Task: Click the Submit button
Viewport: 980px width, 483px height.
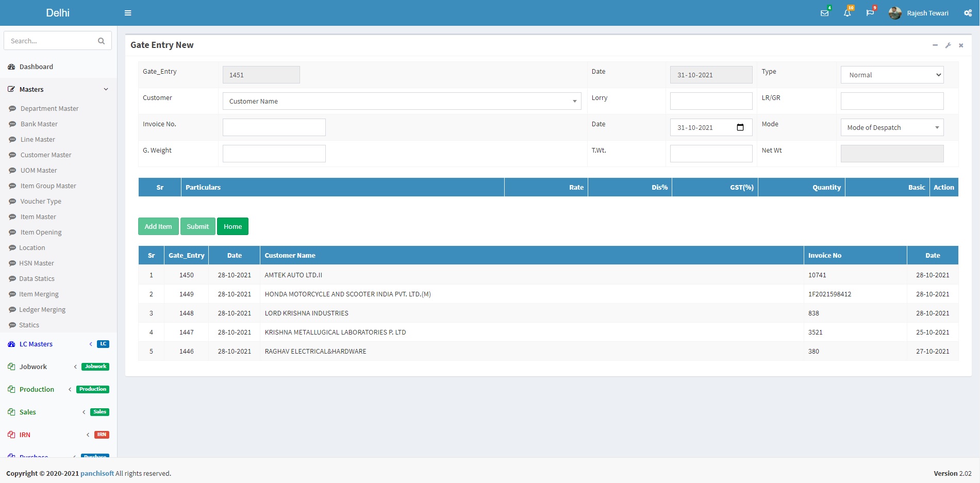Action: point(197,226)
